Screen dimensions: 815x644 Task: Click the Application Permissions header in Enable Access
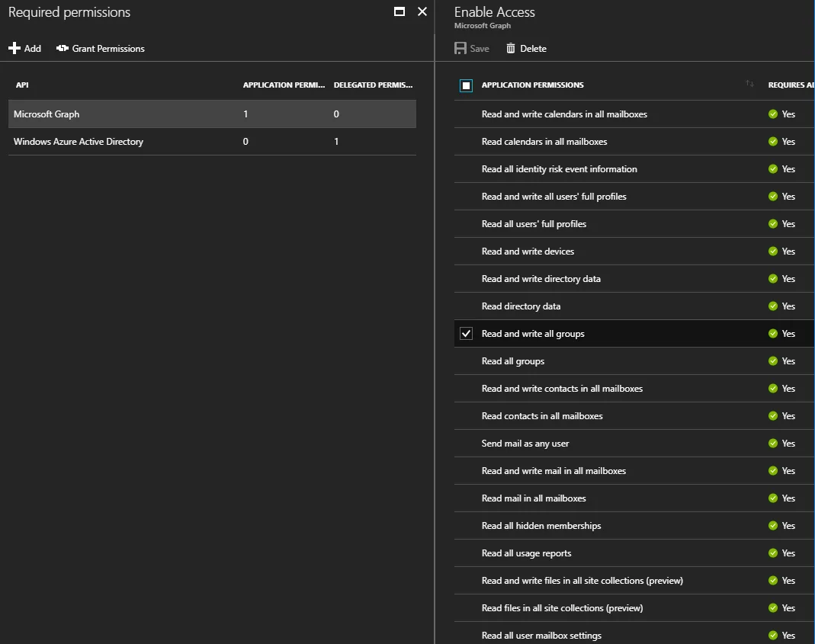[x=532, y=85]
